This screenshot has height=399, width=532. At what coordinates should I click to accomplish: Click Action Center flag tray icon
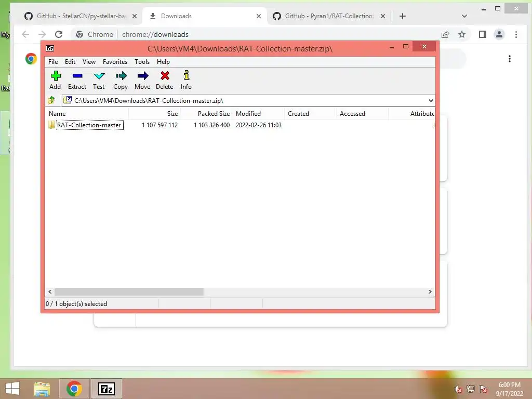coord(483,389)
